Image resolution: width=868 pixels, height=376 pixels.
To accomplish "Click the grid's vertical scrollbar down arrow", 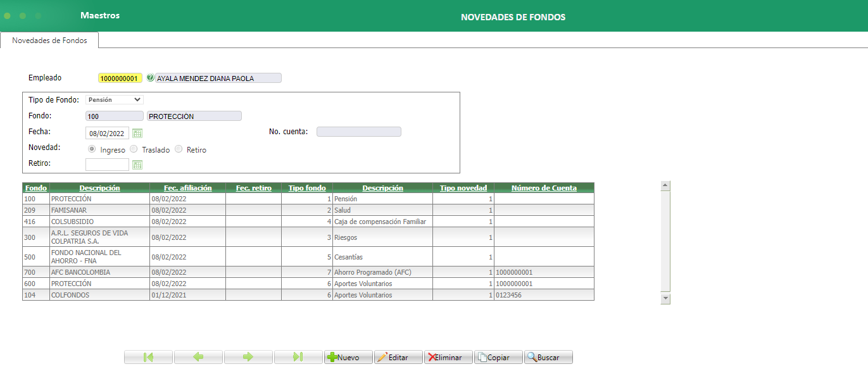I will coord(665,298).
